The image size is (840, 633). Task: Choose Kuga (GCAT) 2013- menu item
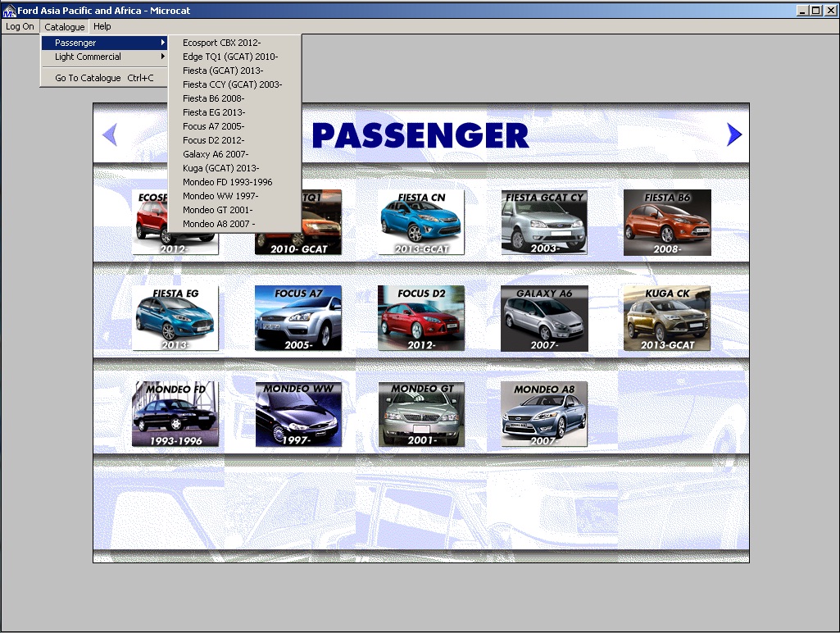tap(234, 168)
